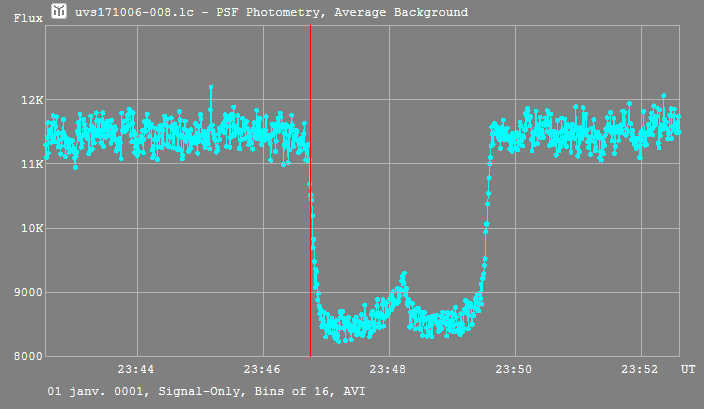
Task: Click the "01 janv. 0001" date text
Action: click(x=94, y=391)
